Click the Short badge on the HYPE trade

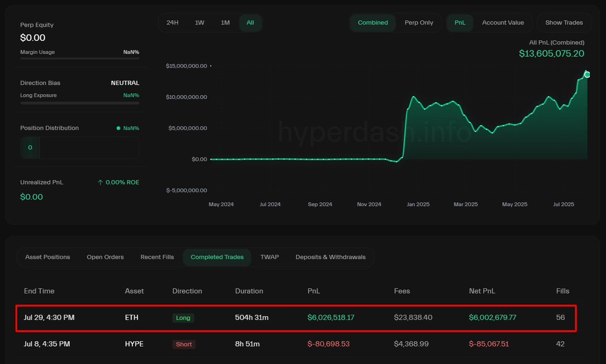[184, 344]
